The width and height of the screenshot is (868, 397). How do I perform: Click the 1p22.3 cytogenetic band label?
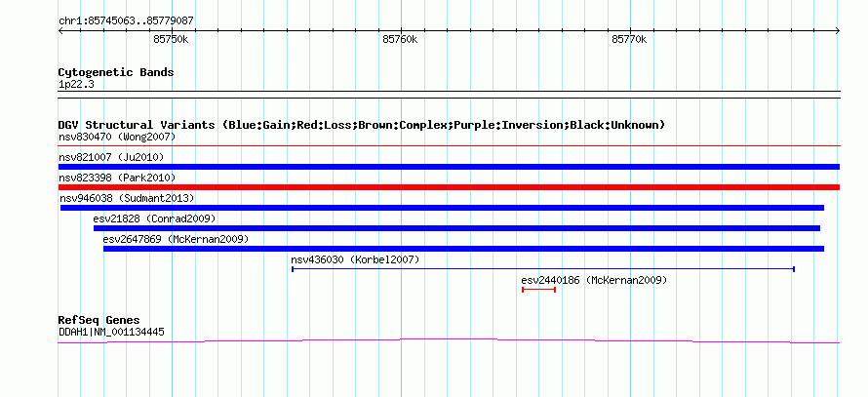click(x=77, y=84)
